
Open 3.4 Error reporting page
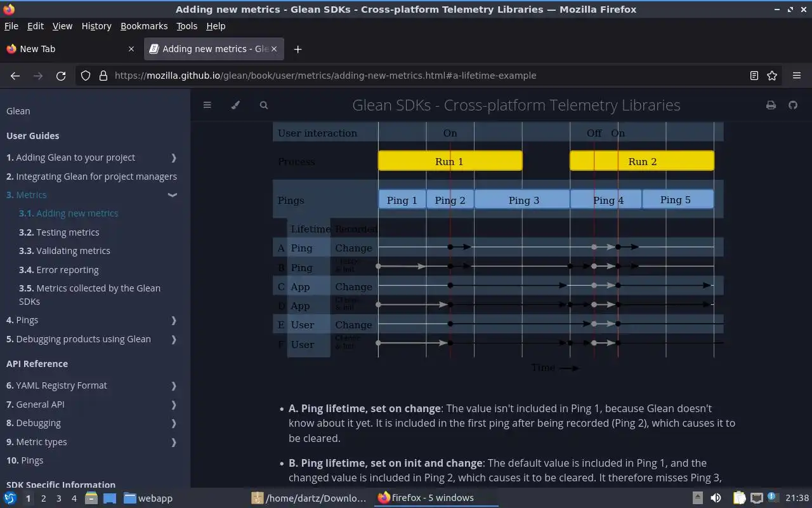click(59, 270)
